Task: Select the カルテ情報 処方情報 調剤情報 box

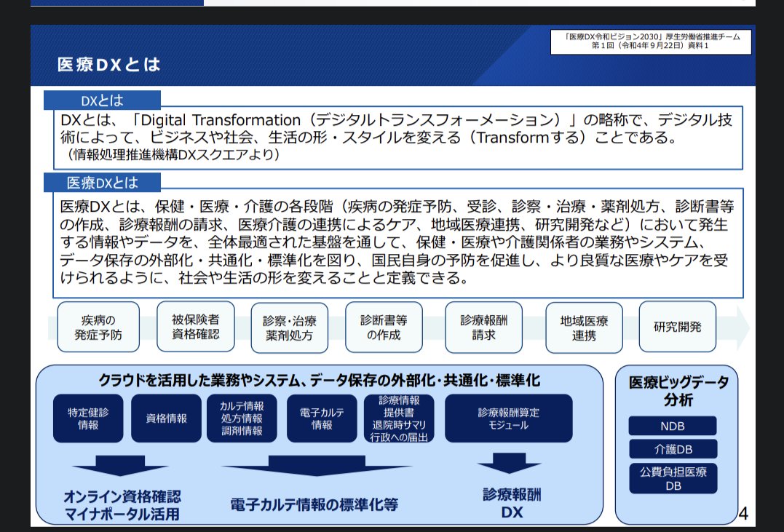Action: pos(242,418)
